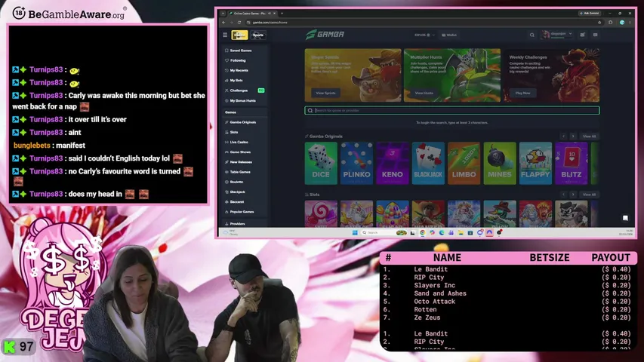Select Blackjack in sidebar
The width and height of the screenshot is (644, 362).
click(237, 192)
